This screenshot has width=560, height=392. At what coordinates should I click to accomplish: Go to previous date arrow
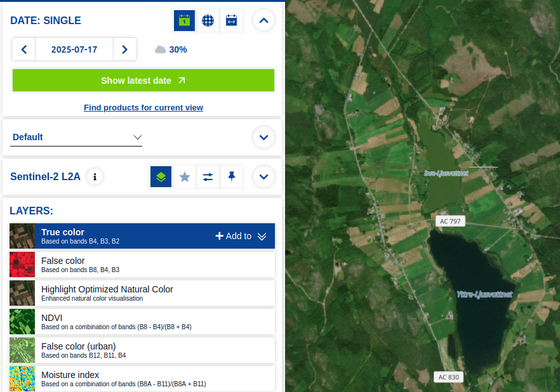[24, 49]
